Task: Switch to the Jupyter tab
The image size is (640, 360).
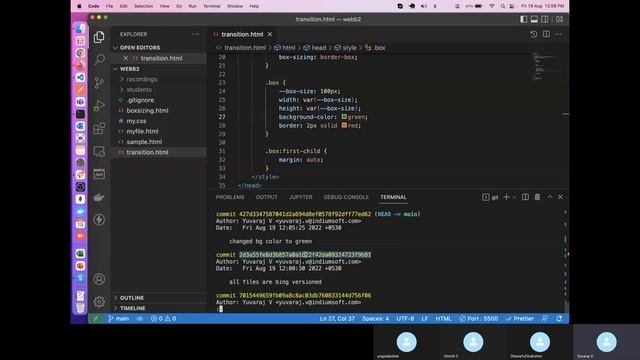Action: coord(300,197)
